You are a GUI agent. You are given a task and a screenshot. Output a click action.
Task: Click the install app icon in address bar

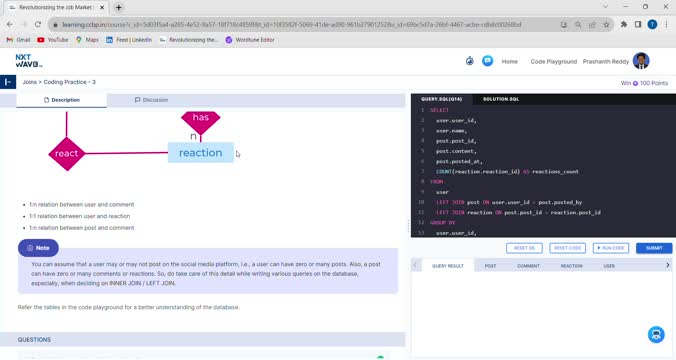click(x=564, y=25)
